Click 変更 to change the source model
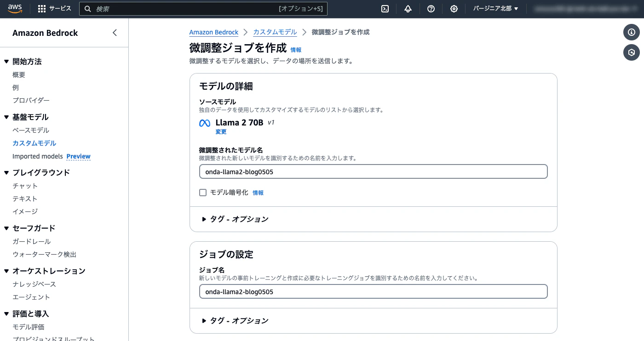The height and width of the screenshot is (341, 644). point(221,132)
